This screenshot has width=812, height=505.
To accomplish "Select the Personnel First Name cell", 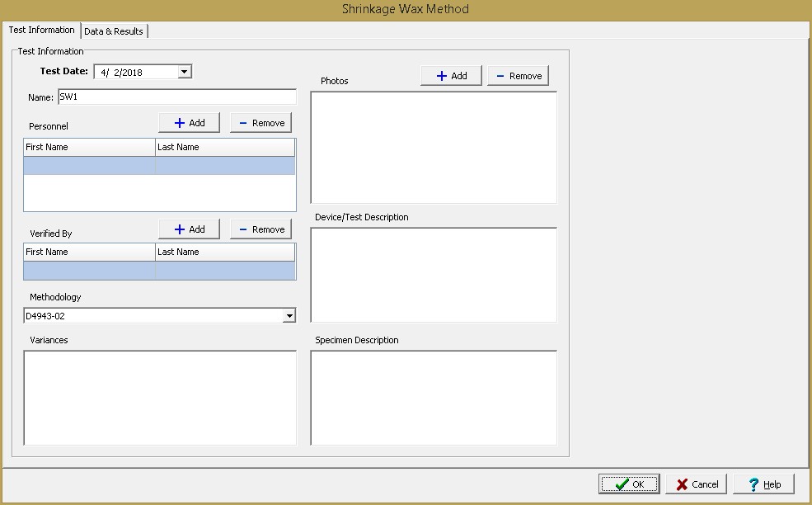I will (x=89, y=166).
